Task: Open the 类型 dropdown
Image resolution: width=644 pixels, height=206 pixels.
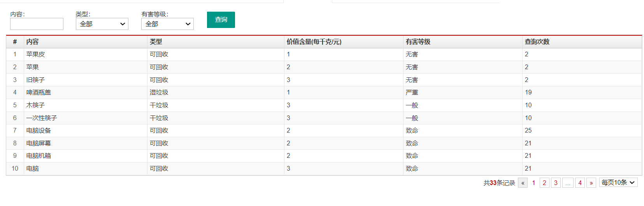Action: (x=102, y=24)
